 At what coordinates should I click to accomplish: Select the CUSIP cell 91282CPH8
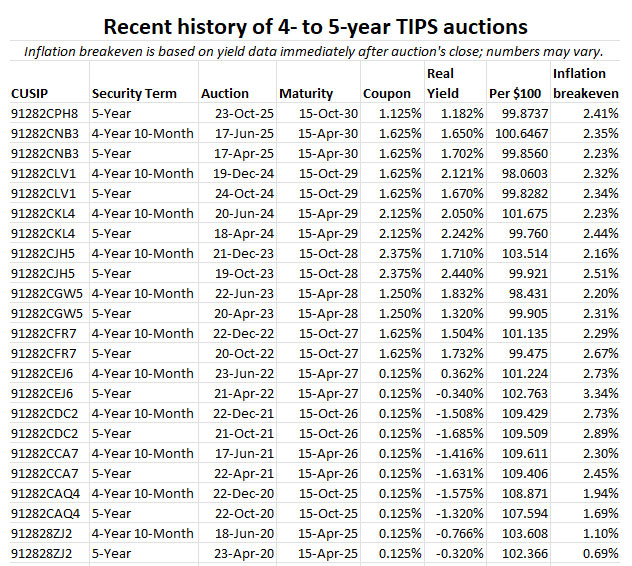click(x=44, y=114)
